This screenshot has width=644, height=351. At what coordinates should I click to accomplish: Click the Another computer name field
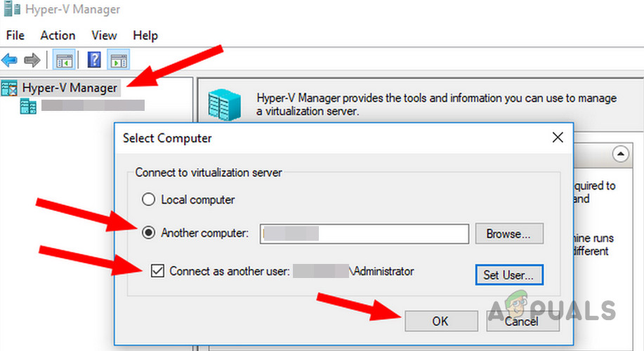coord(364,234)
